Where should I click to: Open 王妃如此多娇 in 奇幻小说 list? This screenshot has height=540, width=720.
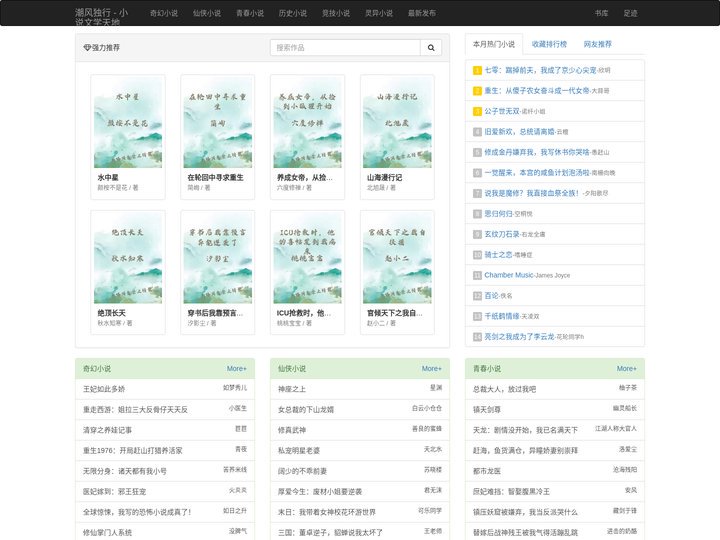[104, 389]
